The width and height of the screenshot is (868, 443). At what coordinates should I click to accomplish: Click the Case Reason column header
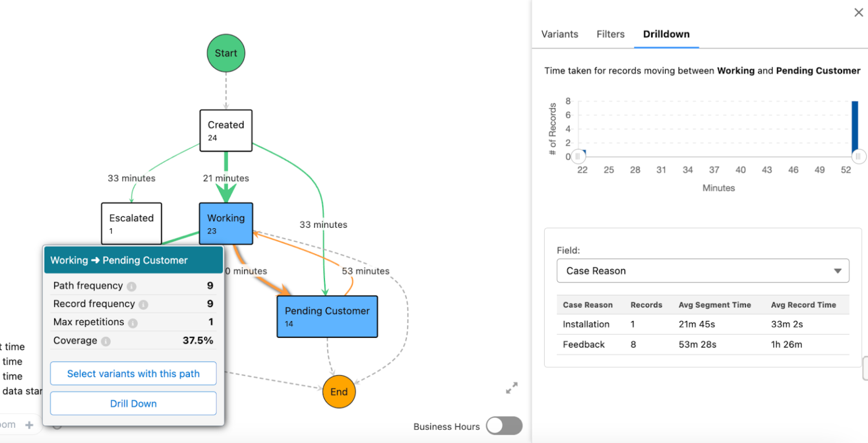pyautogui.click(x=588, y=305)
